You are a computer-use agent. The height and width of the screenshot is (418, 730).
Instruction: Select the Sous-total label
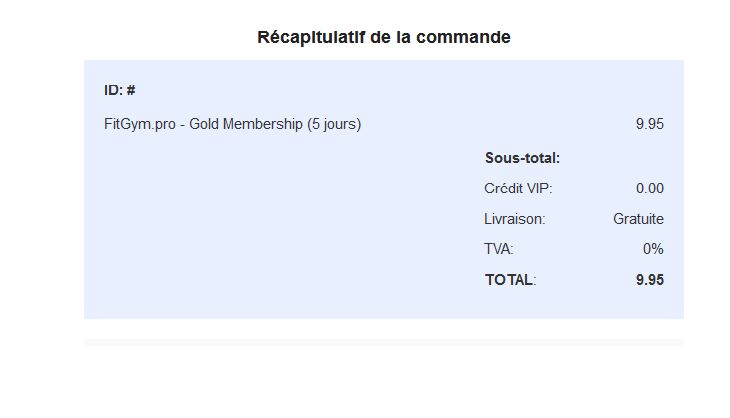pyautogui.click(x=522, y=158)
